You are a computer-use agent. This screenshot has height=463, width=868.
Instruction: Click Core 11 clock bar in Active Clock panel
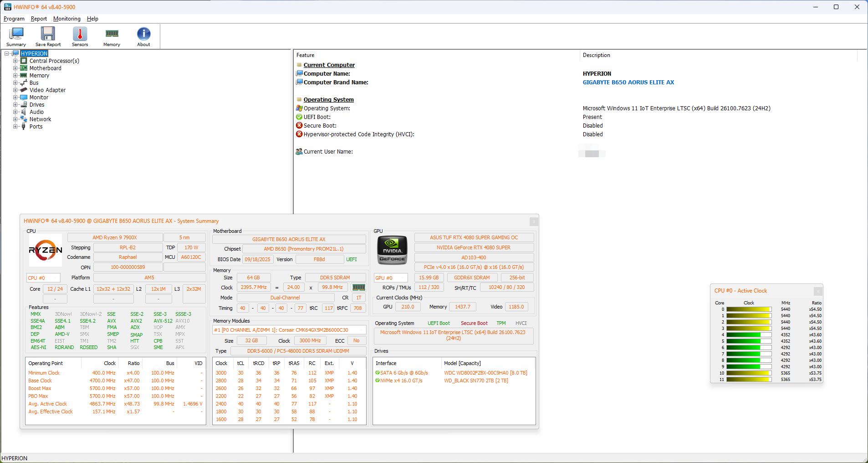749,380
